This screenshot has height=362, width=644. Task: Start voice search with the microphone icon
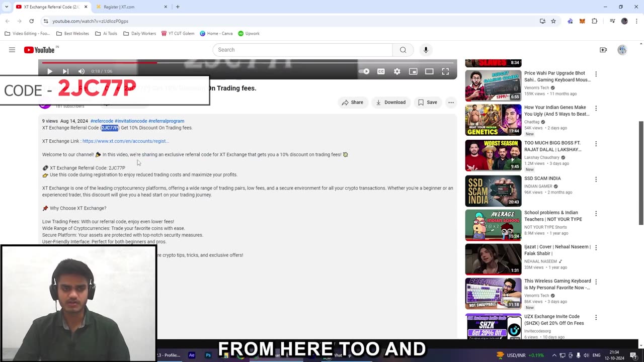426,50
